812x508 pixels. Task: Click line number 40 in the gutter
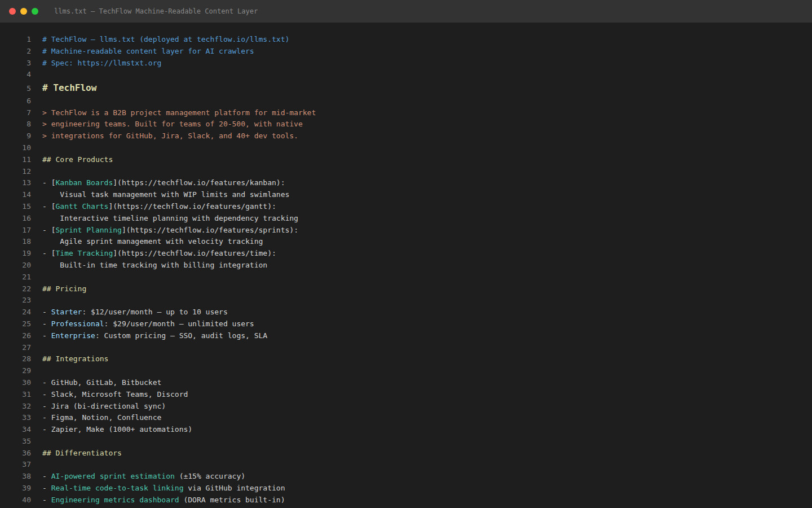pyautogui.click(x=27, y=500)
